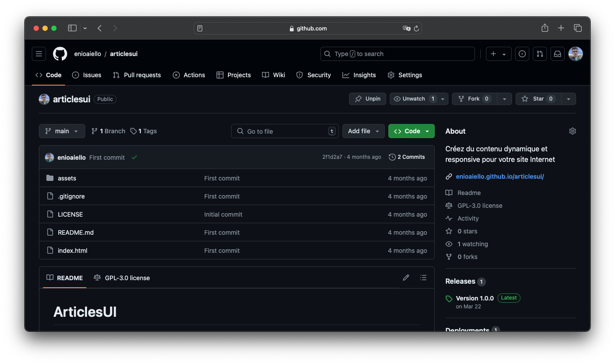Image resolution: width=615 pixels, height=364 pixels.
Task: Open the green Code clone dropdown
Action: click(411, 131)
